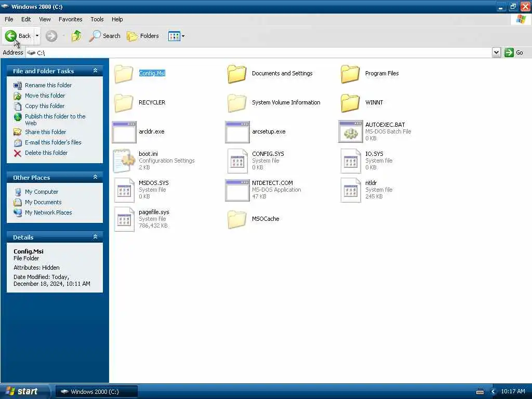Select the MSOCache folder icon
This screenshot has height=399, width=532.
click(237, 219)
